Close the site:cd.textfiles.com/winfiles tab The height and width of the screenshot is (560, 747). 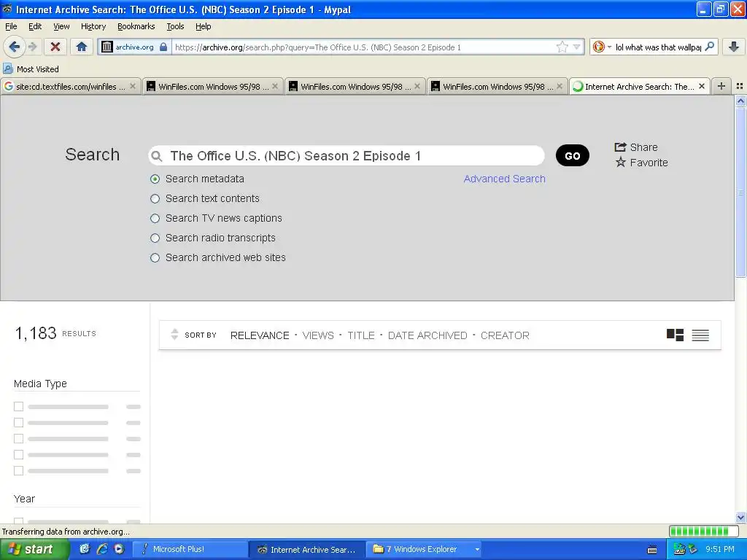133,86
